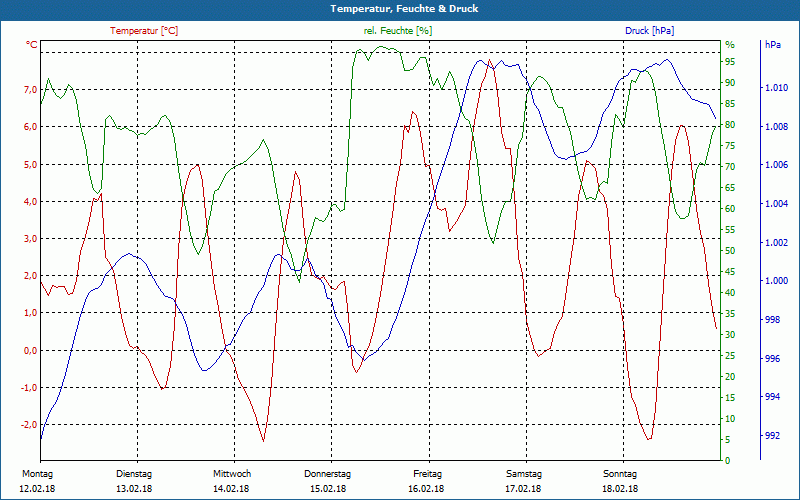Select the green 'rel. Feuchte [%]' legend label

(398, 31)
